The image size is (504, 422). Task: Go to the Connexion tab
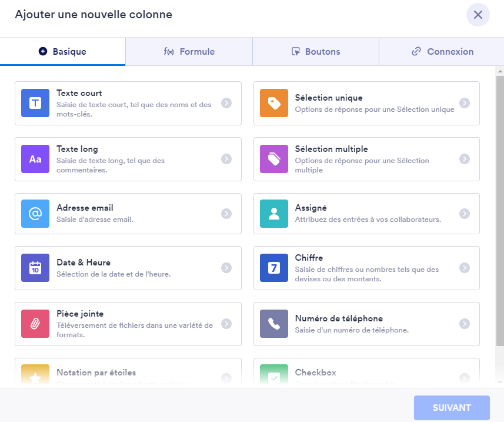click(x=442, y=52)
